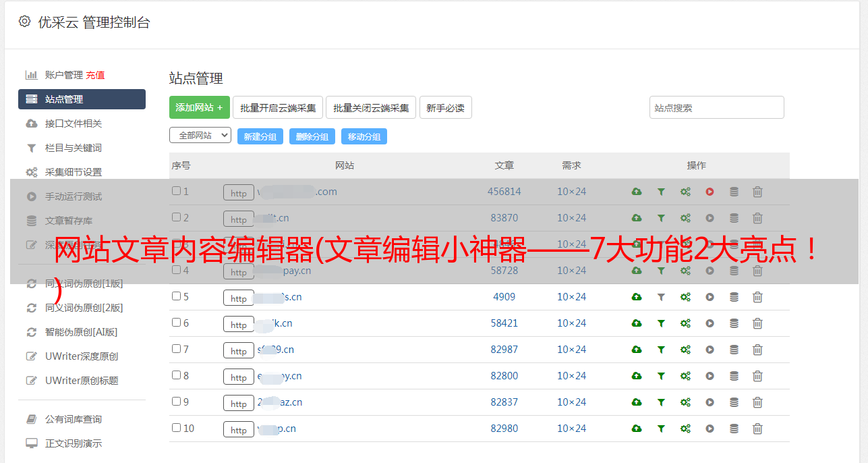
Task: Focus the 站点搜索 search field
Action: point(717,107)
